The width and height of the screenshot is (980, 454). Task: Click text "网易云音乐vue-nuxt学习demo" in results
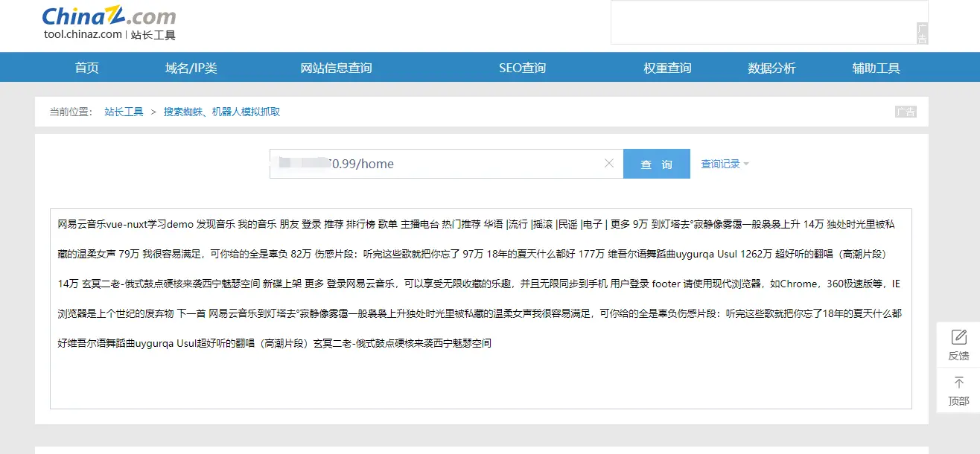(126, 224)
